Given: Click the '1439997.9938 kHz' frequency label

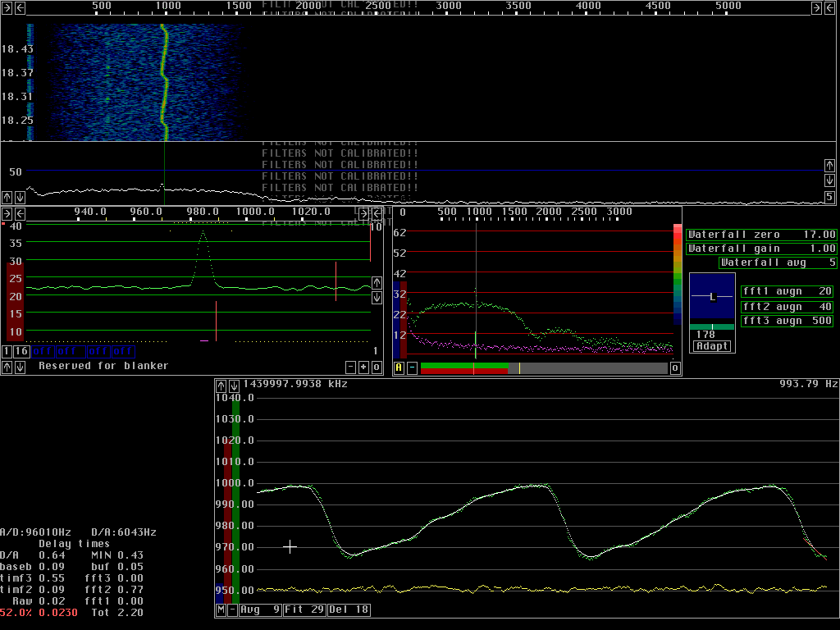Looking at the screenshot, I should coord(295,384).
